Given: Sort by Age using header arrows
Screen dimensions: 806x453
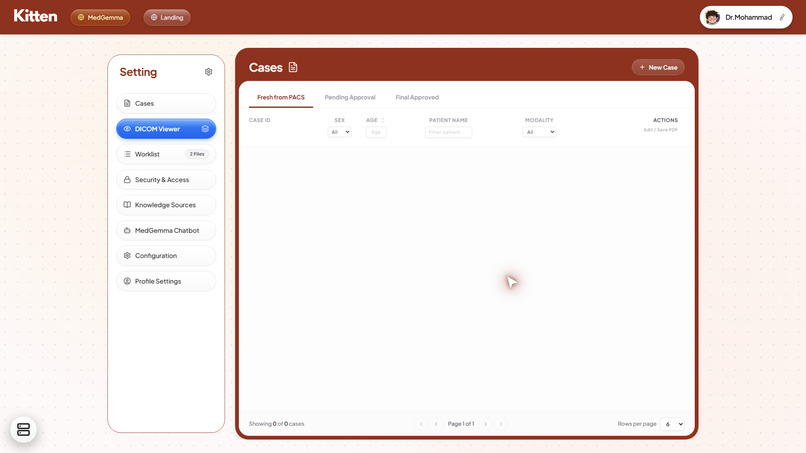Looking at the screenshot, I should pyautogui.click(x=382, y=120).
